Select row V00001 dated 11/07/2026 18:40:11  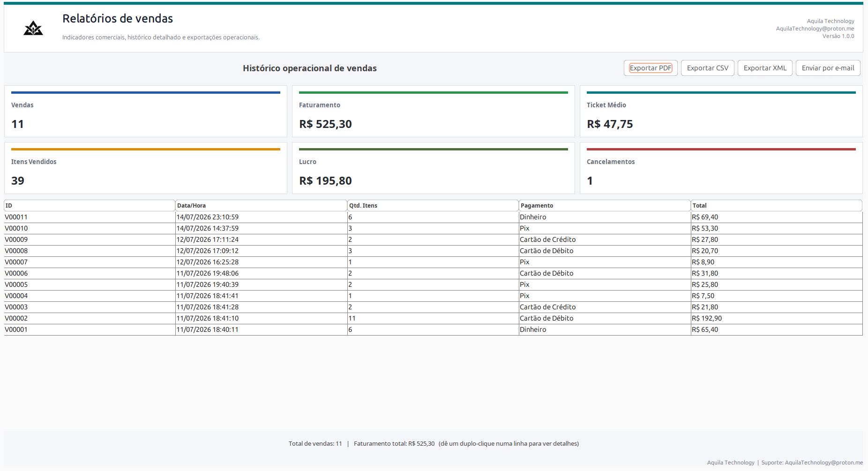(x=434, y=329)
